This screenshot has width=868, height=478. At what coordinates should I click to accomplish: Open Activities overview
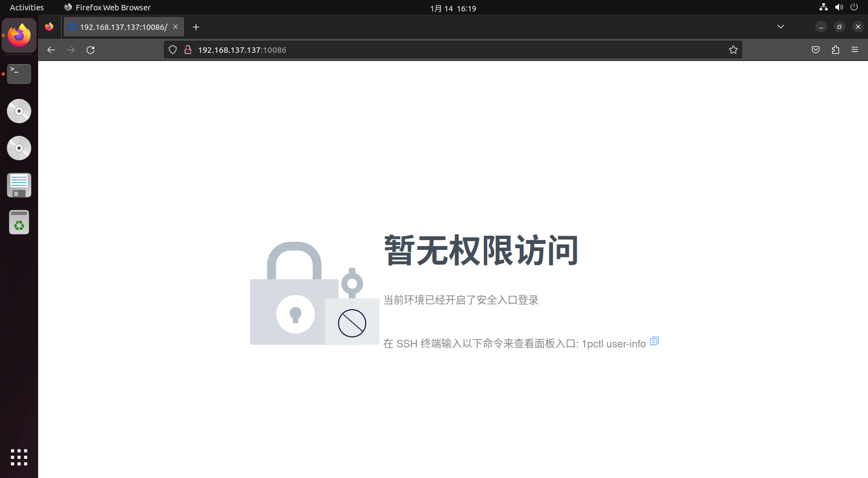(x=27, y=8)
